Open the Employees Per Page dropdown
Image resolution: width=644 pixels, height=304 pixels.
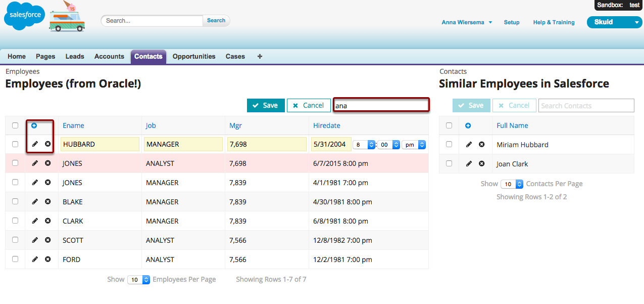(x=139, y=280)
